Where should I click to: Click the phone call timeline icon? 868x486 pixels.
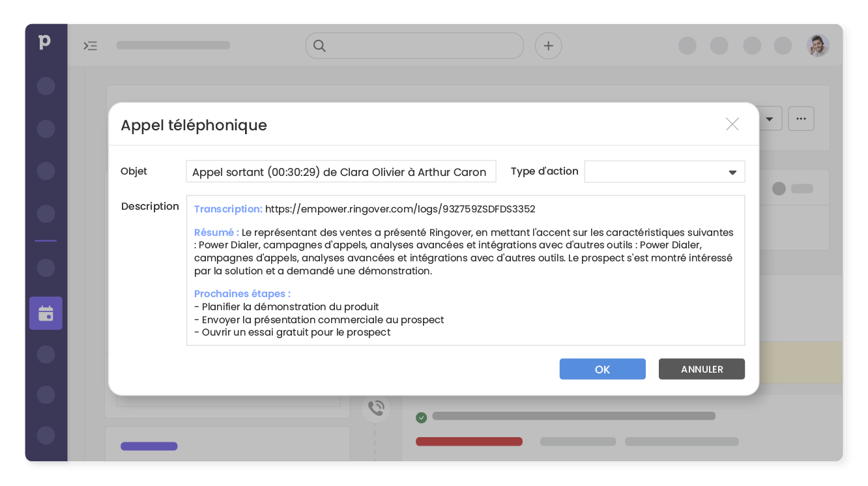(x=376, y=408)
